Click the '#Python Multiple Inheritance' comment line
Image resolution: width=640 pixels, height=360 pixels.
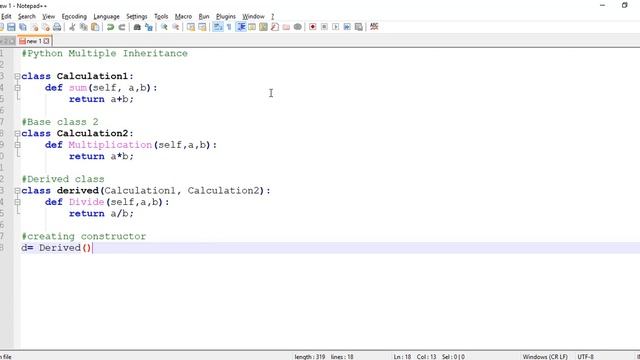[x=104, y=53]
